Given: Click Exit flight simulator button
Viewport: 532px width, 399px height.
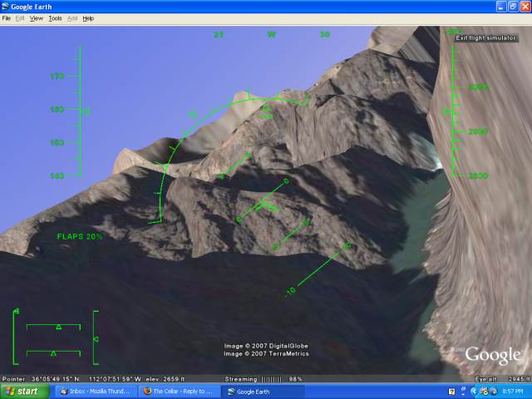Looking at the screenshot, I should [485, 37].
